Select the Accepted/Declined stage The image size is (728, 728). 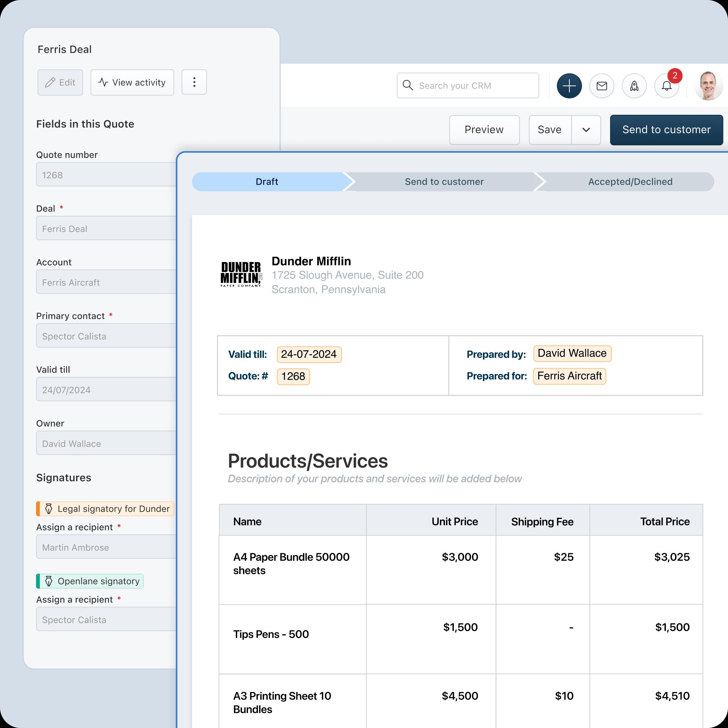(630, 182)
